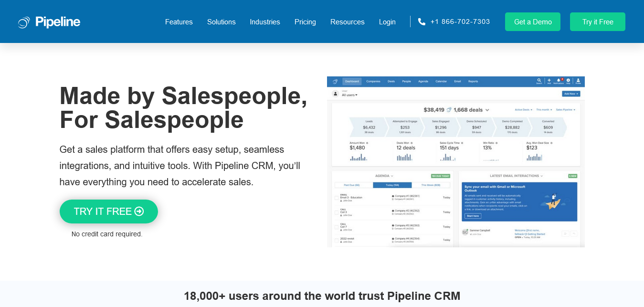The image size is (644, 307).
Task: Open the Solutions menu
Action: [x=222, y=22]
